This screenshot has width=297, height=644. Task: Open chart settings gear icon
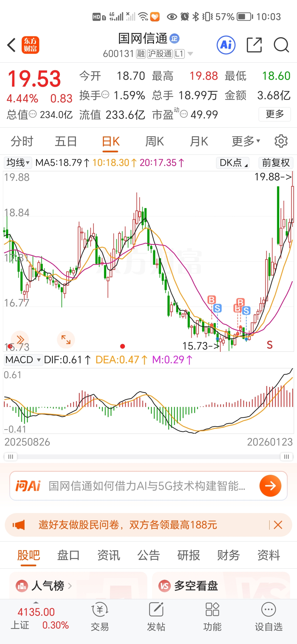click(x=281, y=141)
